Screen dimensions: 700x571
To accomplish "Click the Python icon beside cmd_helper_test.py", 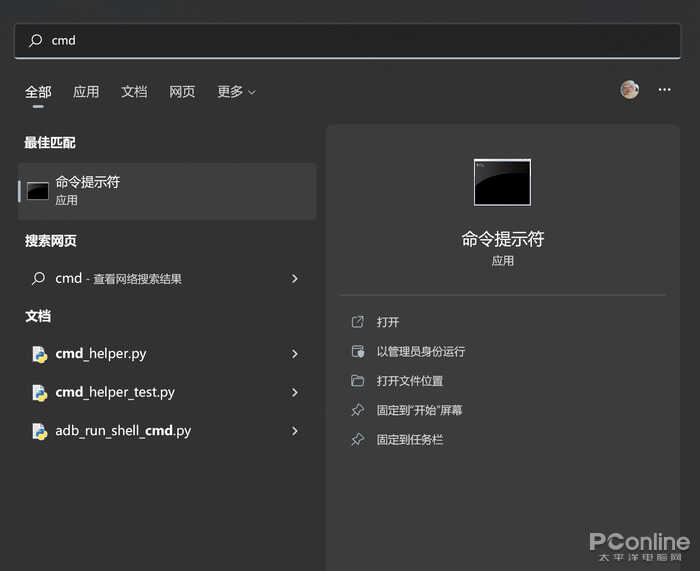I will point(39,393).
